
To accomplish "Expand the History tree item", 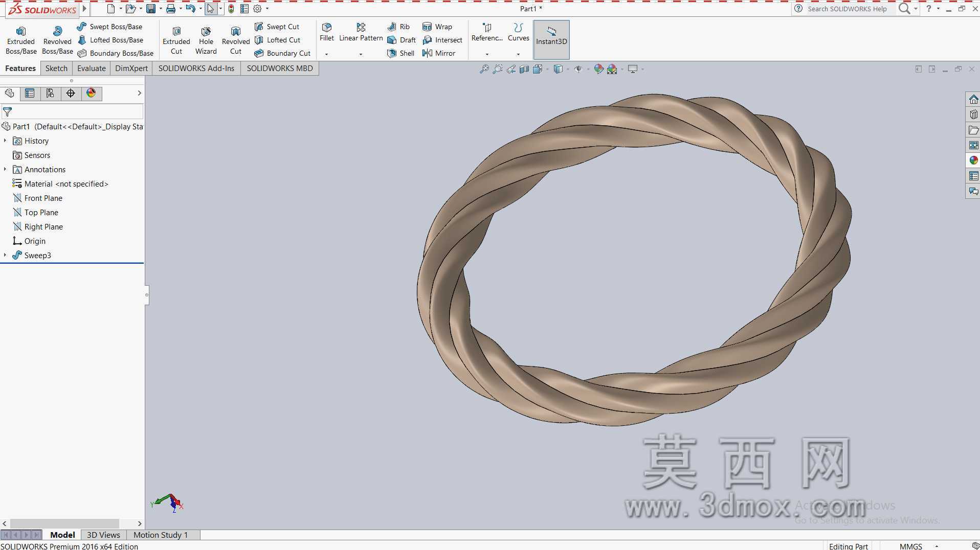I will pyautogui.click(x=5, y=141).
